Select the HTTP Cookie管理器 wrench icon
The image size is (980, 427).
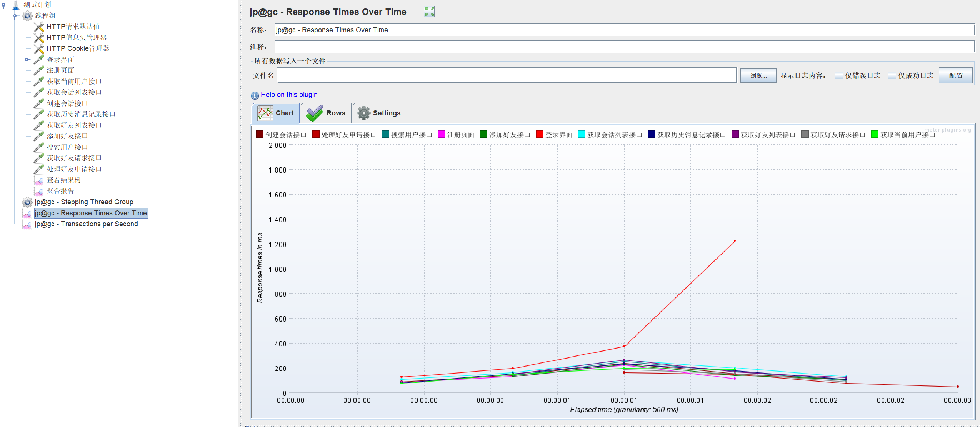coord(38,48)
